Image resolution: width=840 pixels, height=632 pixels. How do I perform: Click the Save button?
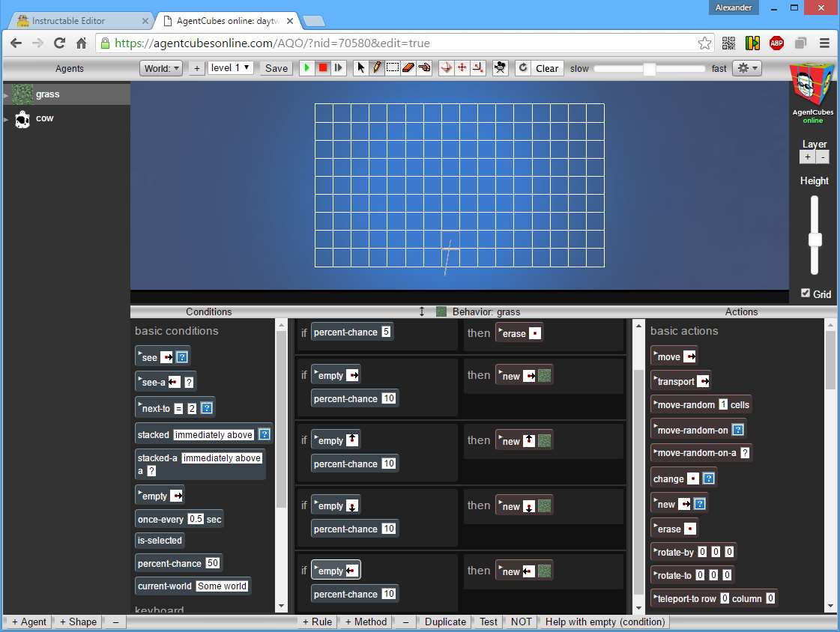[277, 68]
